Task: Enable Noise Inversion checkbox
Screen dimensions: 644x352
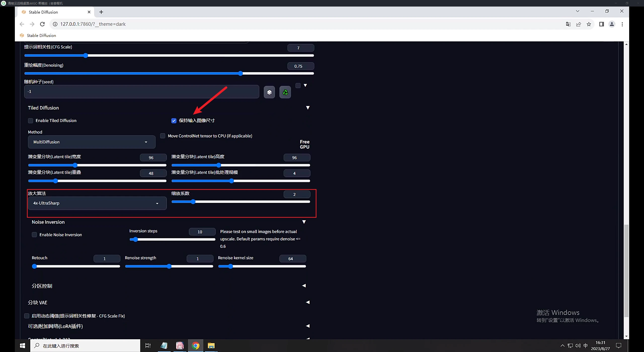Action: pyautogui.click(x=34, y=235)
